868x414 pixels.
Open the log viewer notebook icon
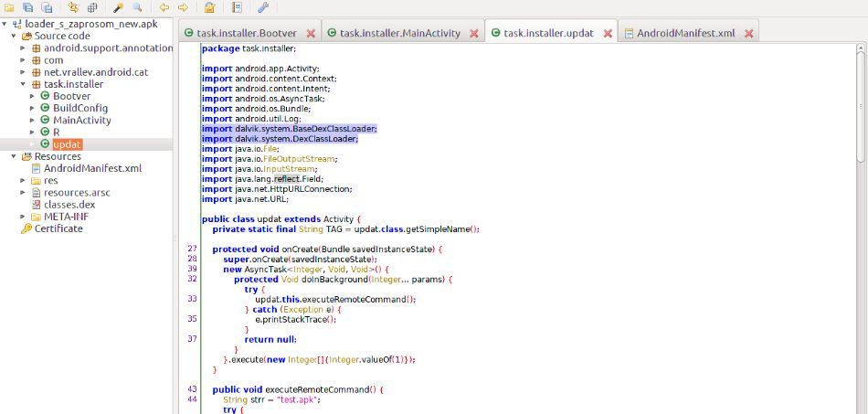click(237, 7)
